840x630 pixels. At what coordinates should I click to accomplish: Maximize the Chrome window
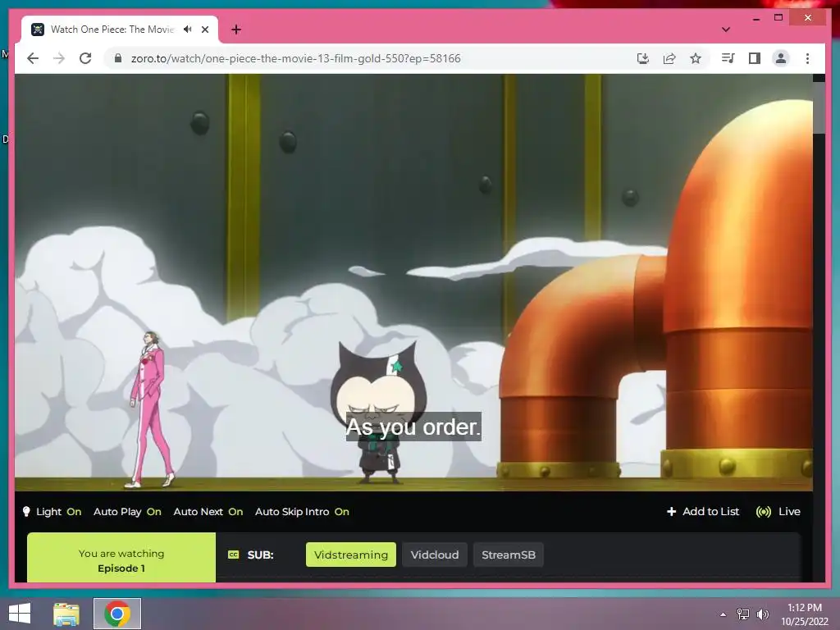pos(778,18)
